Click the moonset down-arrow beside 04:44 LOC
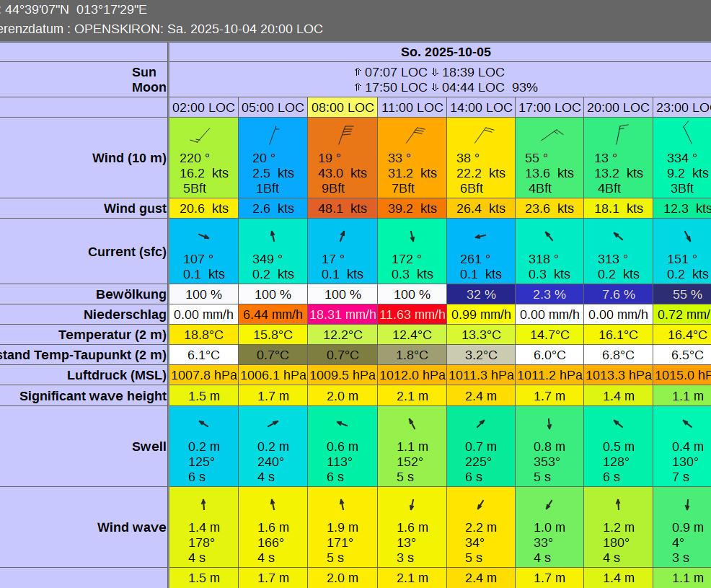This screenshot has width=711, height=588. (435, 87)
